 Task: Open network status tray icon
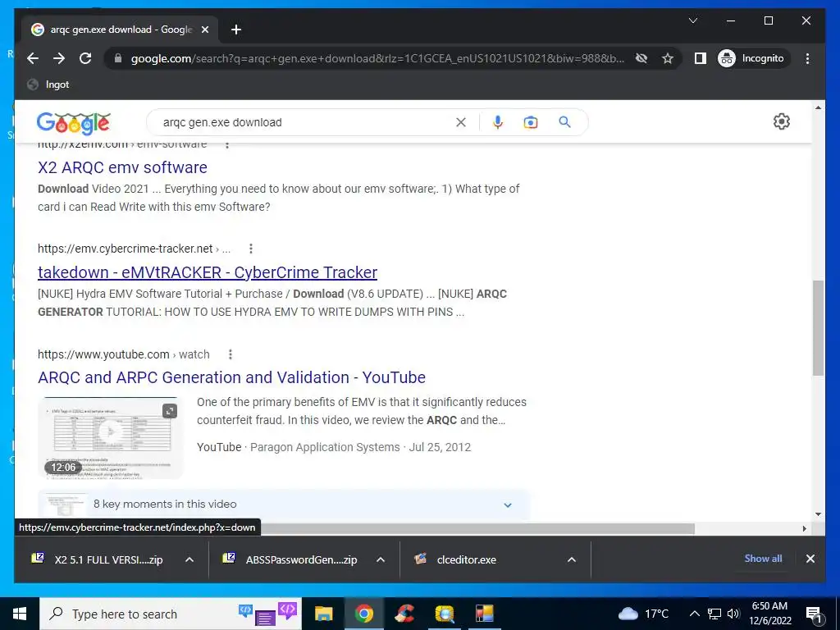pos(714,614)
